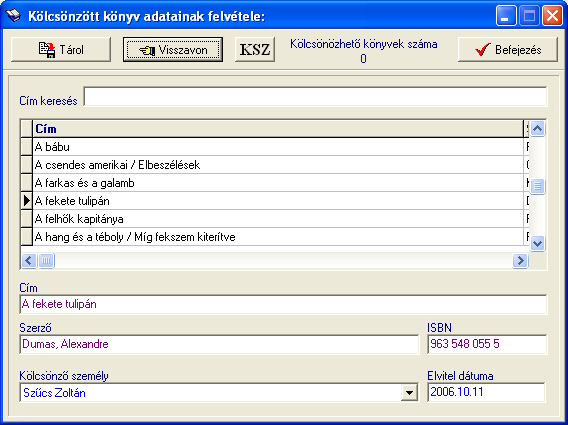Click the list's scroll down arrow
This screenshot has height=425, width=568.
pyautogui.click(x=538, y=243)
